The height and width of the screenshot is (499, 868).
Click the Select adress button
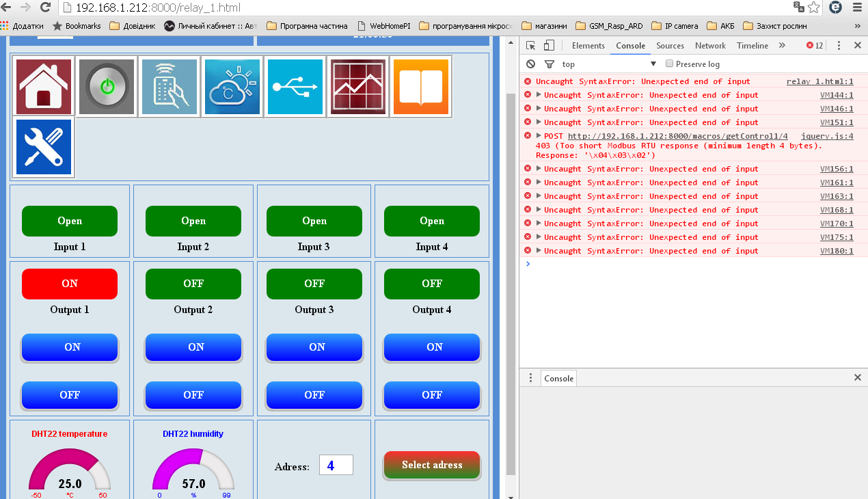pyautogui.click(x=432, y=465)
